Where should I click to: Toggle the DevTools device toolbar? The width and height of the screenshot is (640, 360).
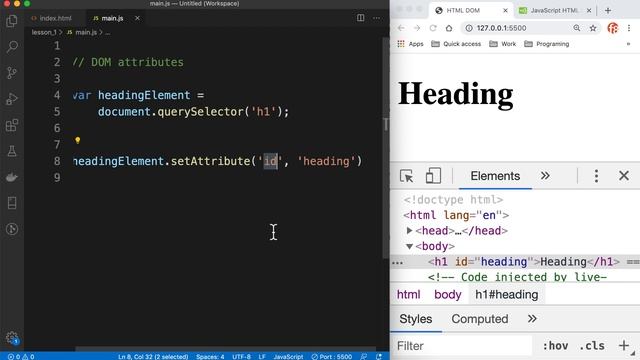click(x=433, y=176)
